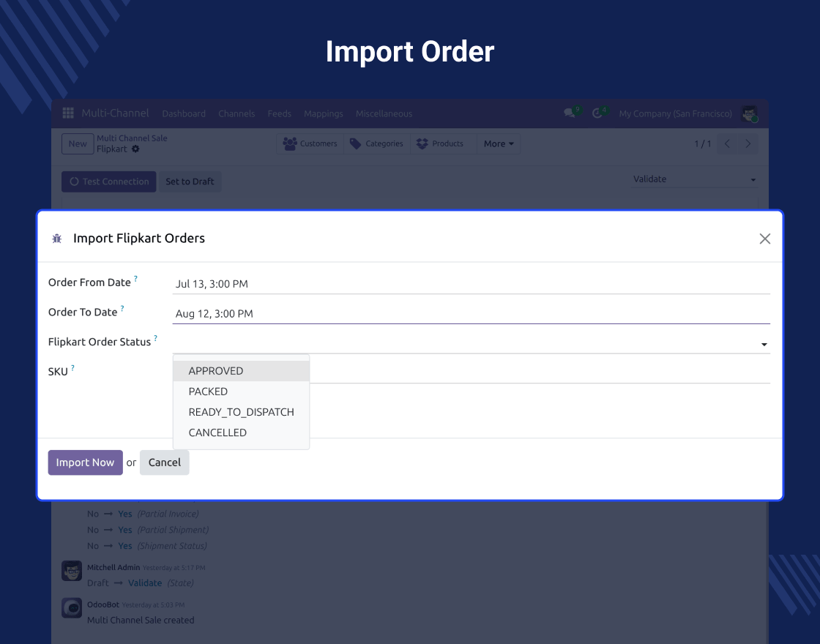The width and height of the screenshot is (820, 644).
Task: Open My Company (San Francisco) switcher
Action: coord(675,113)
